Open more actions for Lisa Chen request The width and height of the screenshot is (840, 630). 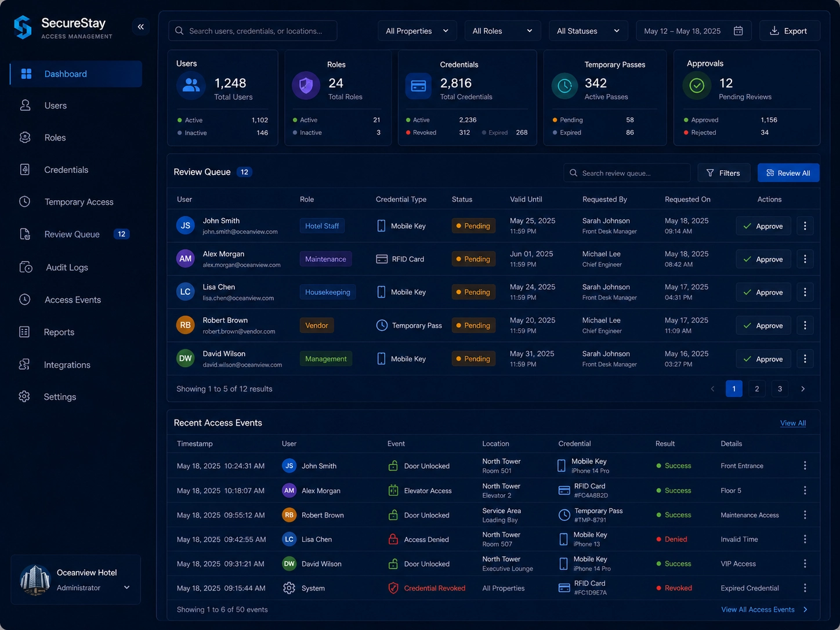(805, 292)
